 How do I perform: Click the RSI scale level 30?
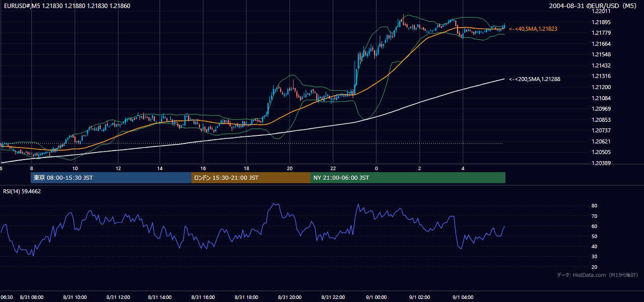click(x=594, y=257)
